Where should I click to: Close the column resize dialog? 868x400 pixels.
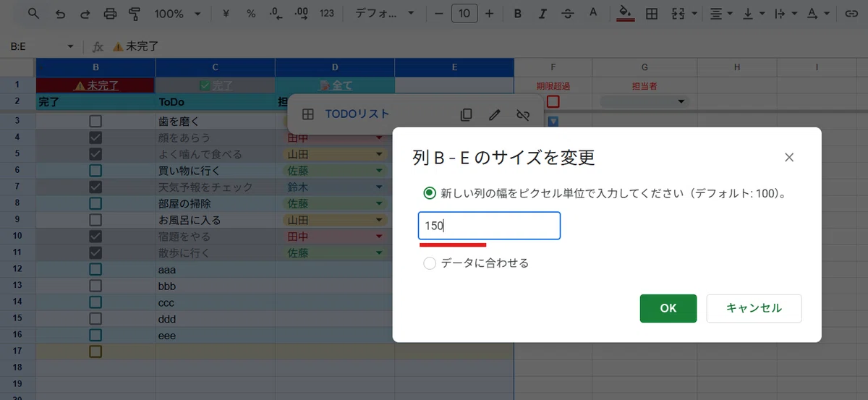tap(789, 157)
